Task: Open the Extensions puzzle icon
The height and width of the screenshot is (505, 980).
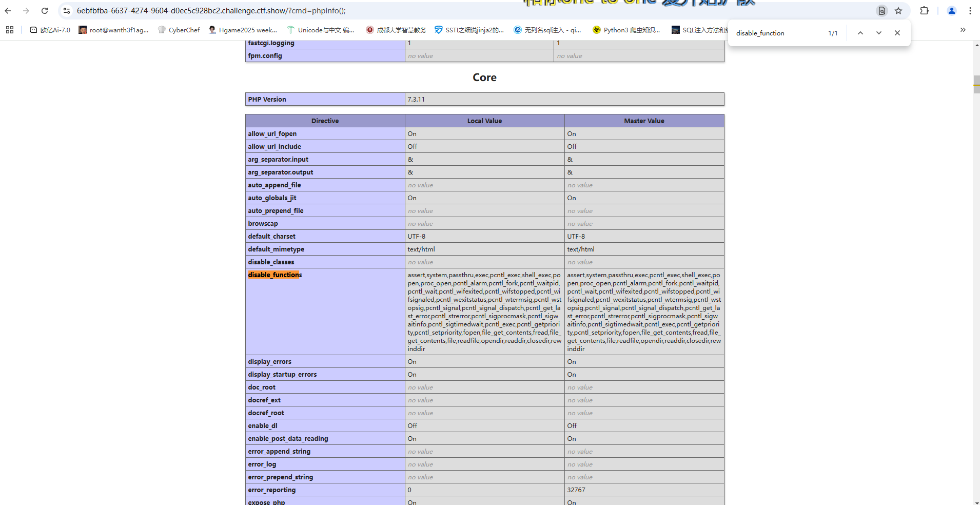Action: click(x=924, y=11)
